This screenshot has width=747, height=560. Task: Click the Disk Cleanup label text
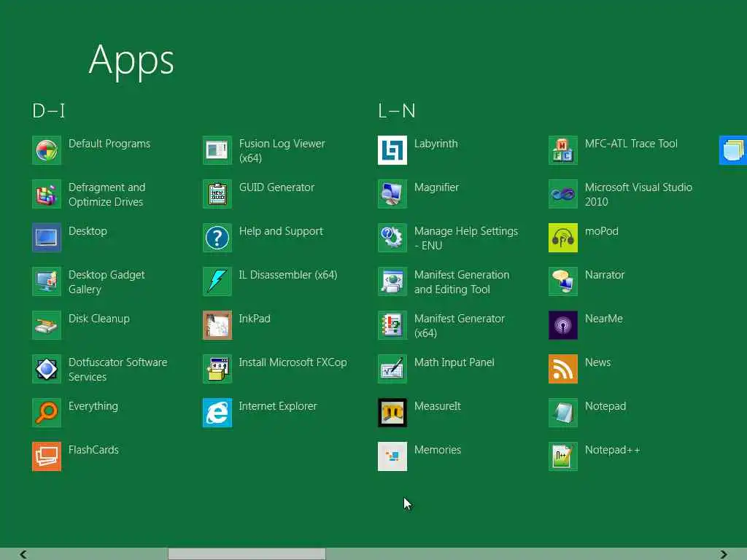click(99, 319)
